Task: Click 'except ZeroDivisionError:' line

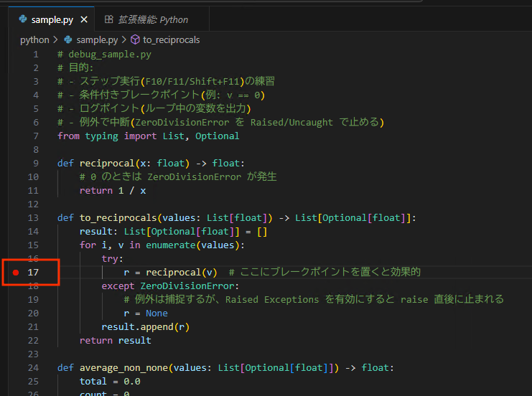Action: [x=170, y=286]
